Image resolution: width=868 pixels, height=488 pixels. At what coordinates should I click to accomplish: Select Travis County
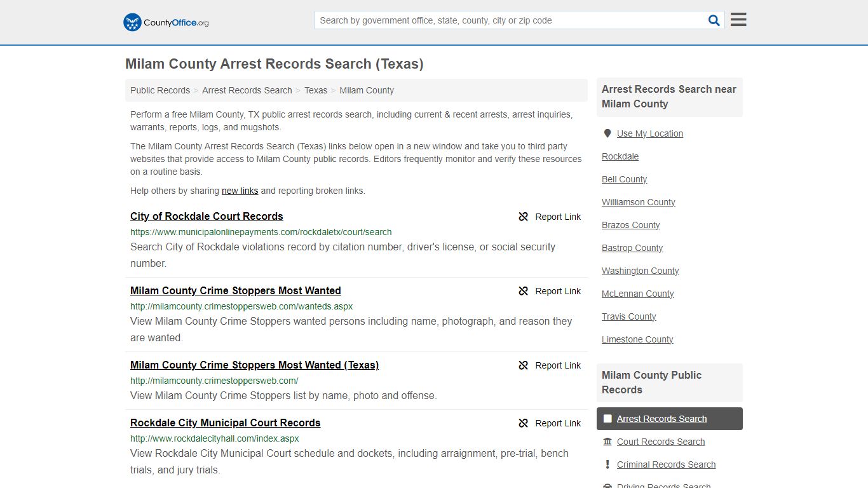tap(629, 316)
